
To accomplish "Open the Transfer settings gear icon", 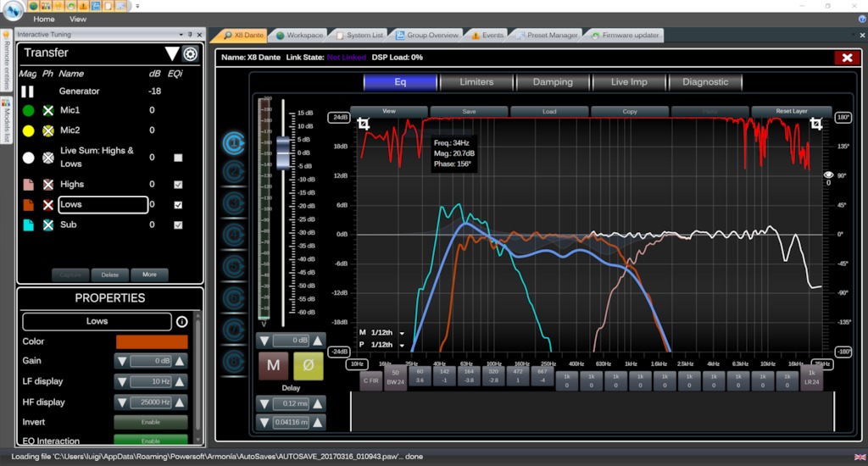I will (191, 53).
